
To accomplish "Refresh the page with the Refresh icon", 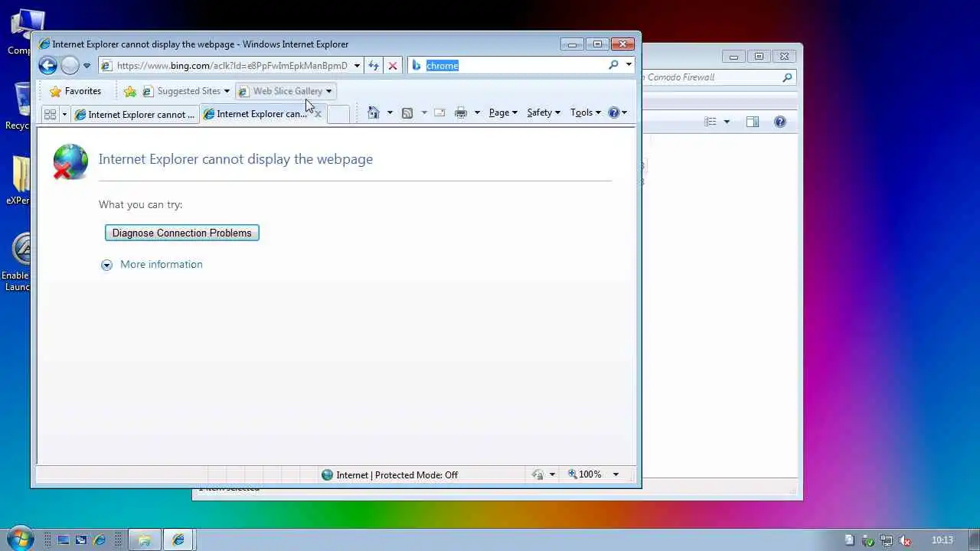I will click(374, 66).
